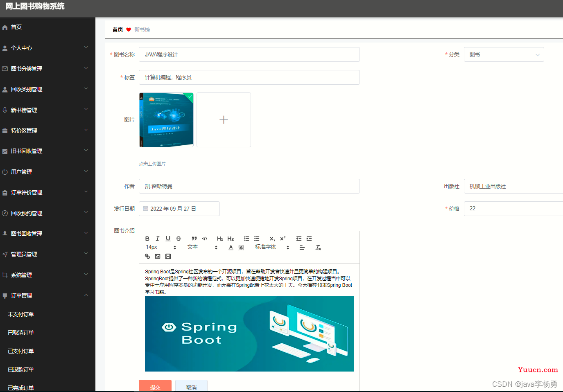563x392 pixels.
Task: Apply Heading 1 style
Action: (220, 239)
